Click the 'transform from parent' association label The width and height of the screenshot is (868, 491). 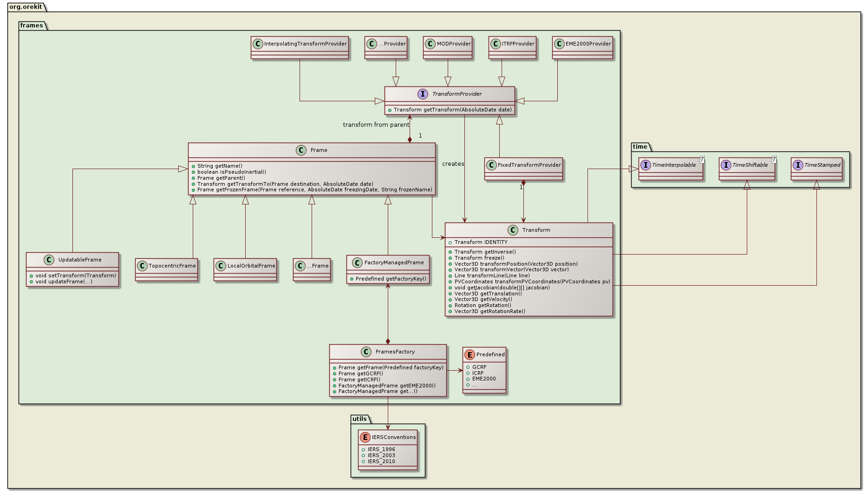(376, 125)
